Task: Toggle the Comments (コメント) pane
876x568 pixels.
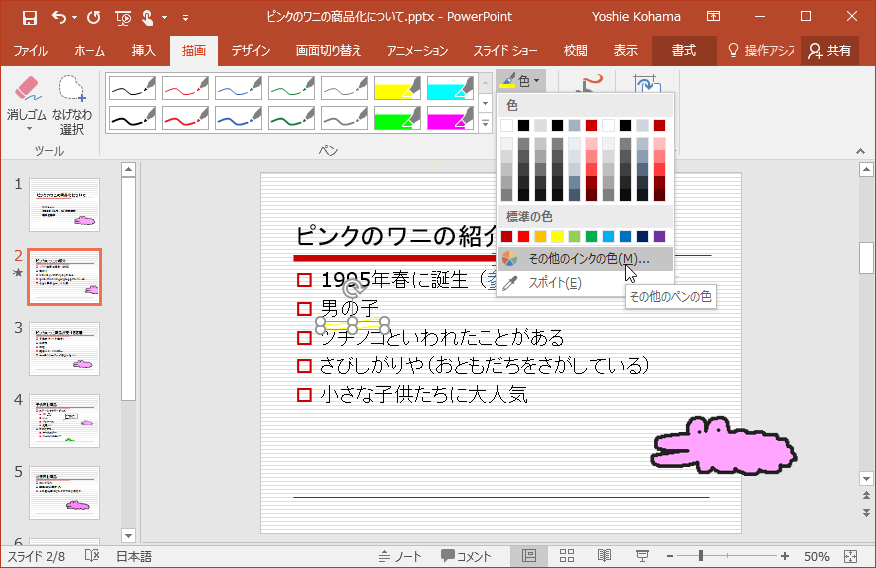Action: click(x=467, y=556)
